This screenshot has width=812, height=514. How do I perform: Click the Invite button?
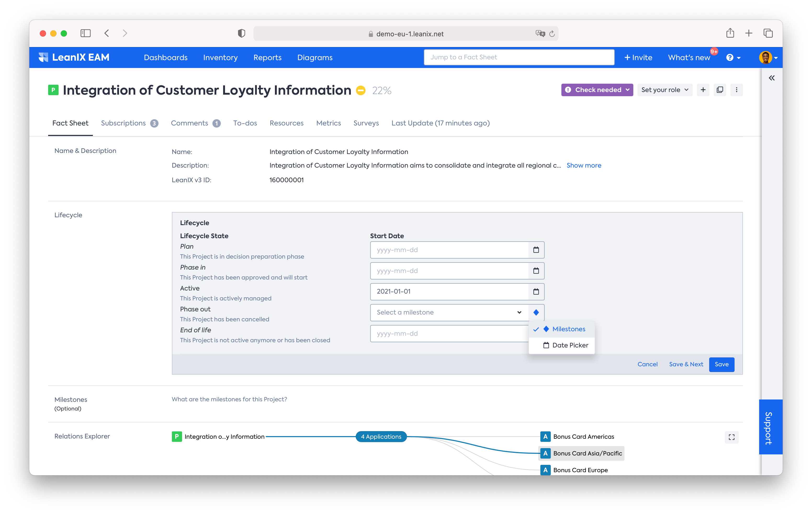638,58
